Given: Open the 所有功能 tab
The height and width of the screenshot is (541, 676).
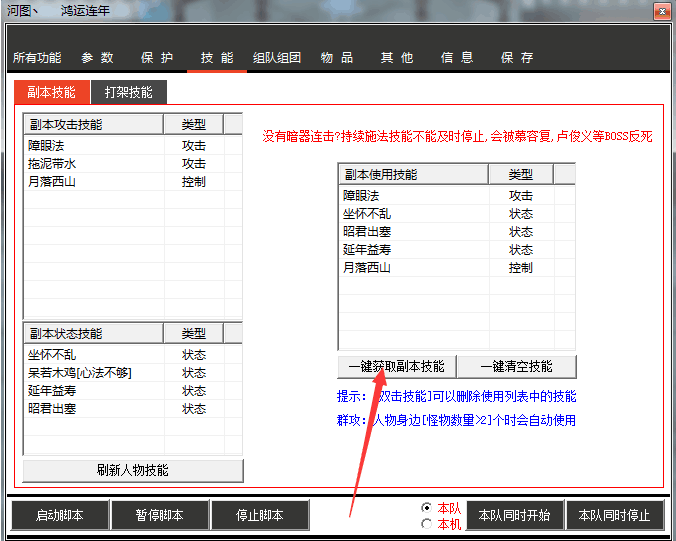Looking at the screenshot, I should pos(37,58).
